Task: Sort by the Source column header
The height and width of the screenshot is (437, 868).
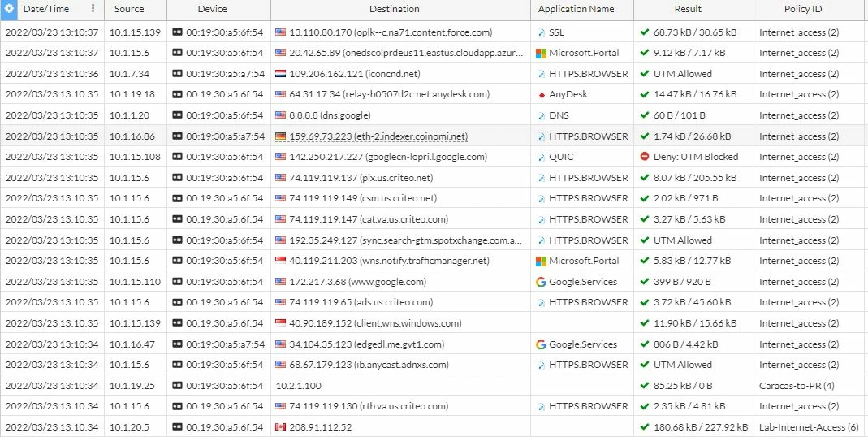Action: click(x=129, y=9)
